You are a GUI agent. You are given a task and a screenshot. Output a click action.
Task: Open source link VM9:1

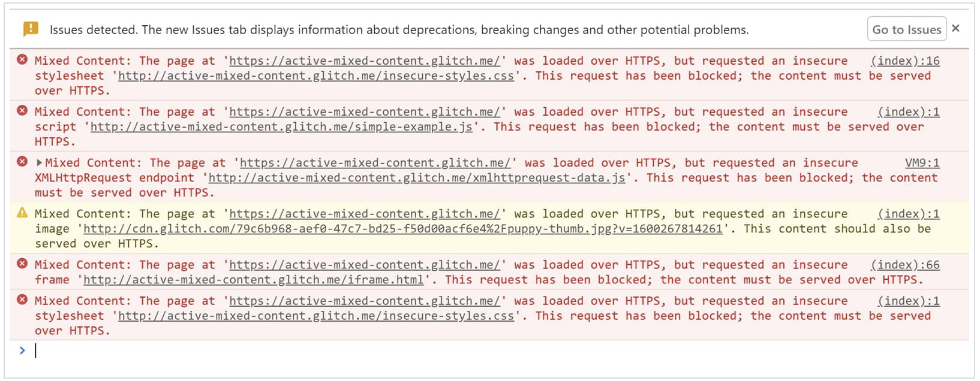click(922, 163)
